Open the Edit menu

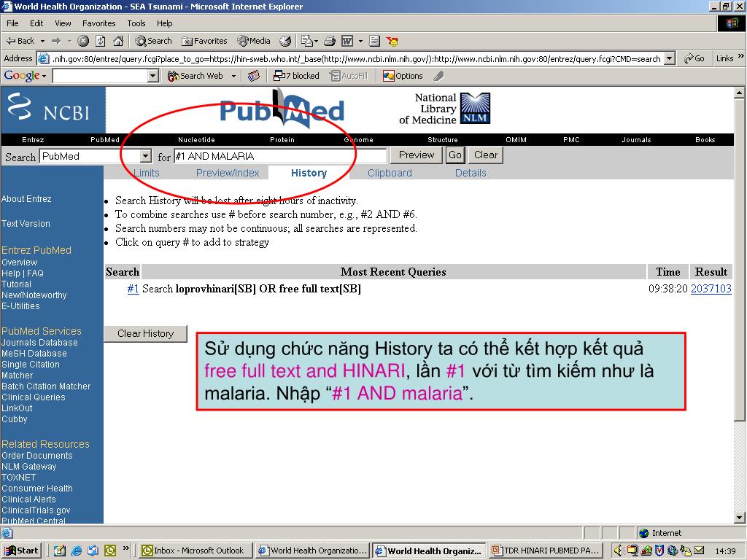[36, 23]
